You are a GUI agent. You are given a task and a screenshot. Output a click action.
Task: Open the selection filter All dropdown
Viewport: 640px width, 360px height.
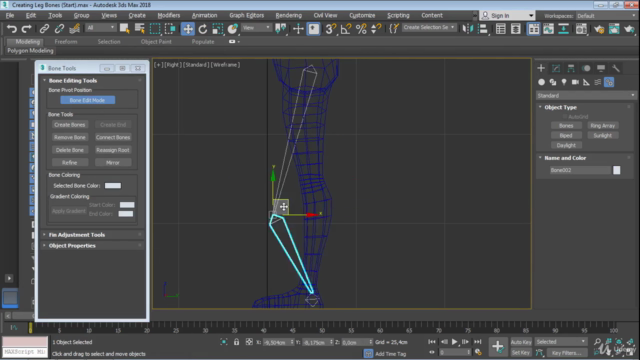pyautogui.click(x=100, y=28)
